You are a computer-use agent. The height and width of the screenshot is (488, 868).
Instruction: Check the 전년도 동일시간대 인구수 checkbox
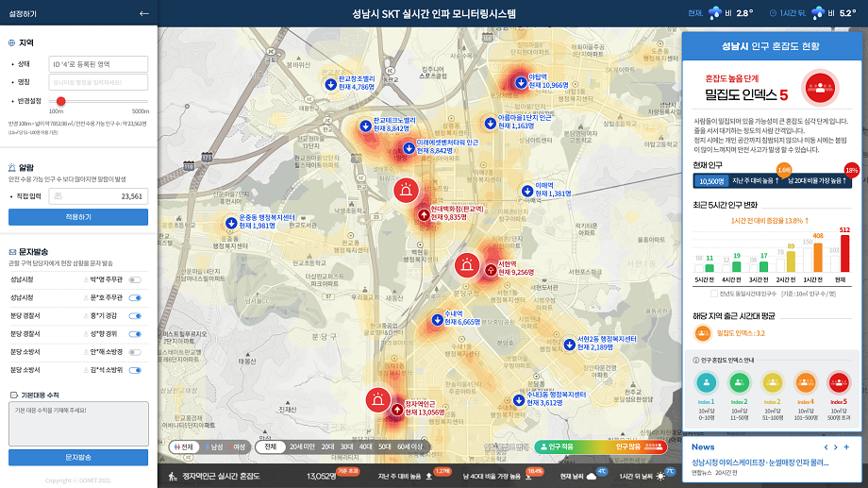712,293
